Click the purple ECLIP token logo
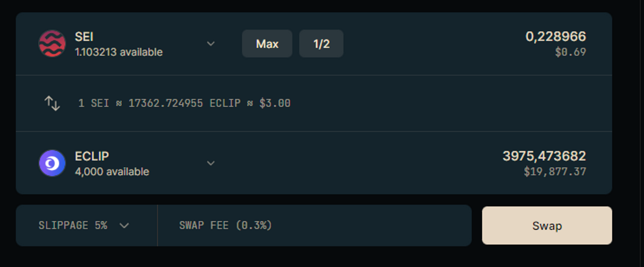 point(52,163)
